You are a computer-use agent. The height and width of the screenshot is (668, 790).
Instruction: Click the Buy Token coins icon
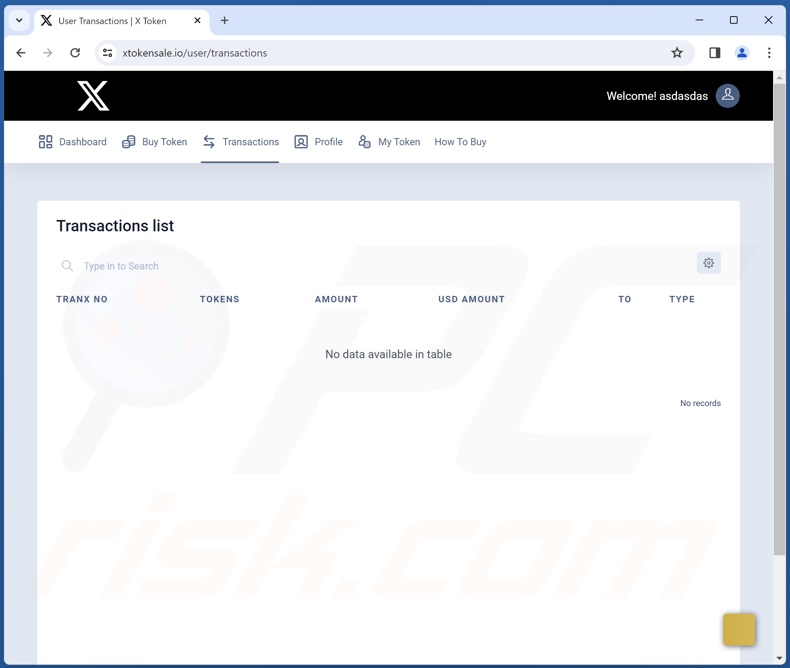[x=128, y=142]
